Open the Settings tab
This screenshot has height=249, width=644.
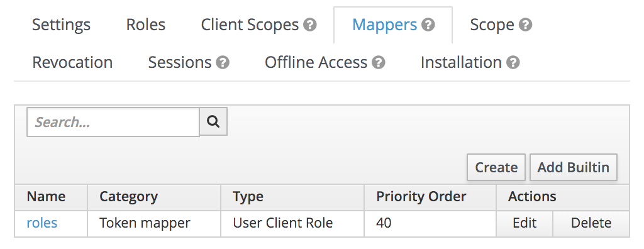coord(61,25)
